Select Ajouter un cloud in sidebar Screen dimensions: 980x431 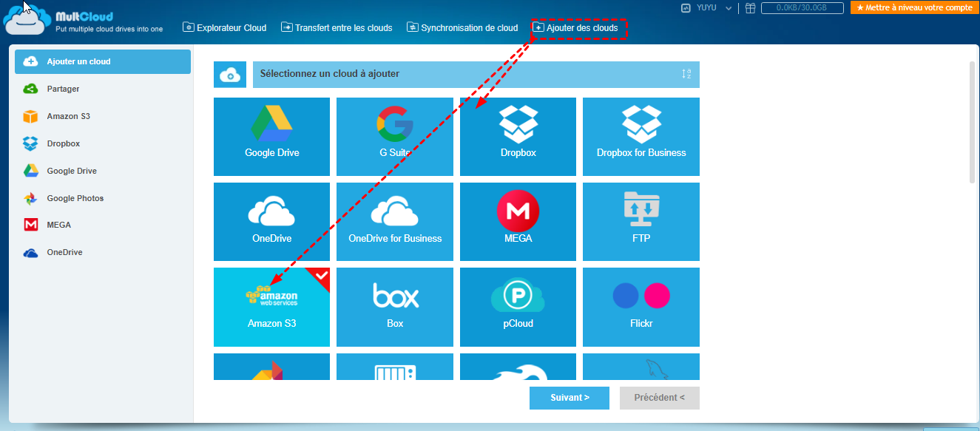click(103, 61)
